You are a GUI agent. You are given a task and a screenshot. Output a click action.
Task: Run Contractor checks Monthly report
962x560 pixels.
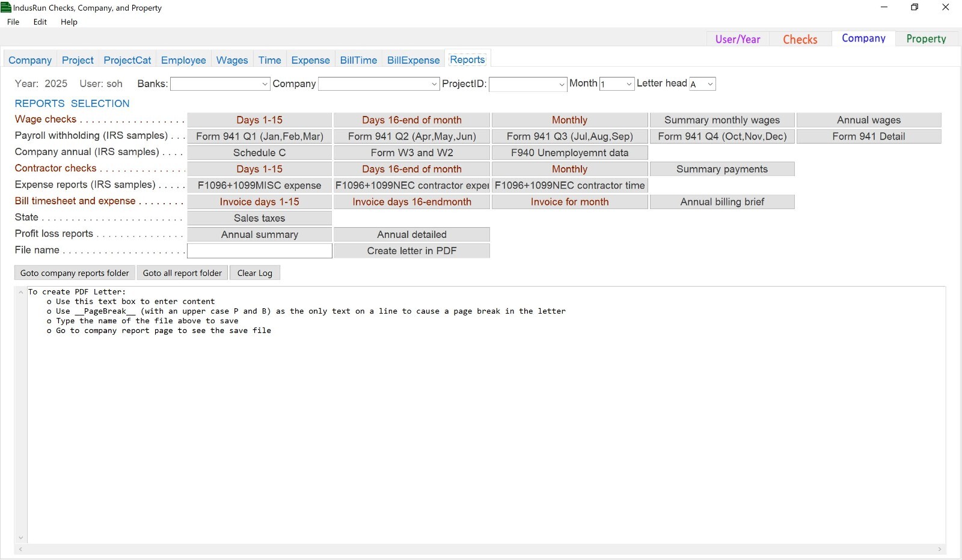coord(569,169)
